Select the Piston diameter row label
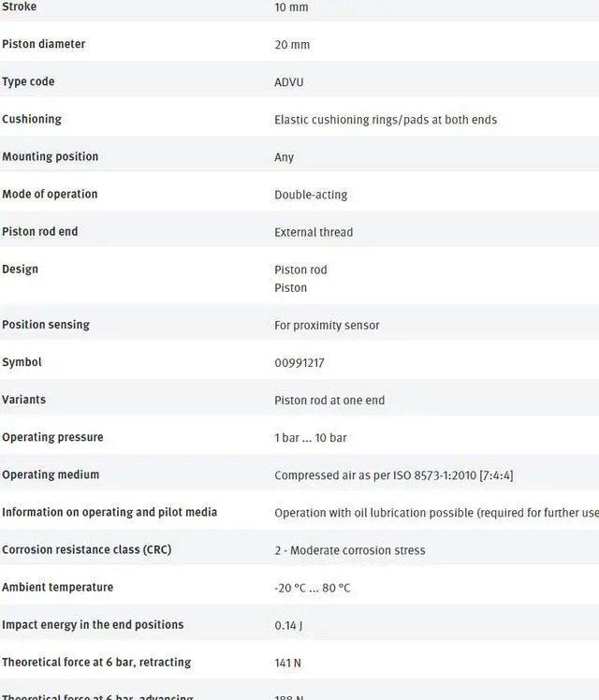 (43, 44)
